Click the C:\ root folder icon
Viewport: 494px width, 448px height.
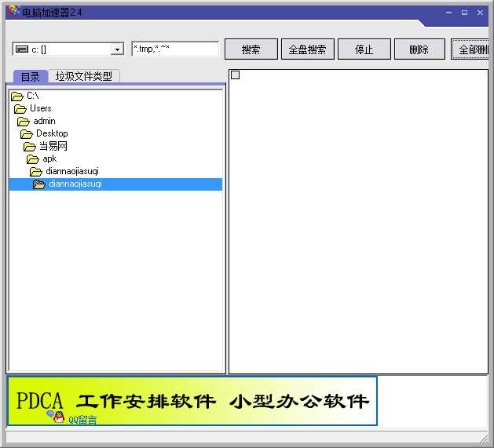coord(17,96)
